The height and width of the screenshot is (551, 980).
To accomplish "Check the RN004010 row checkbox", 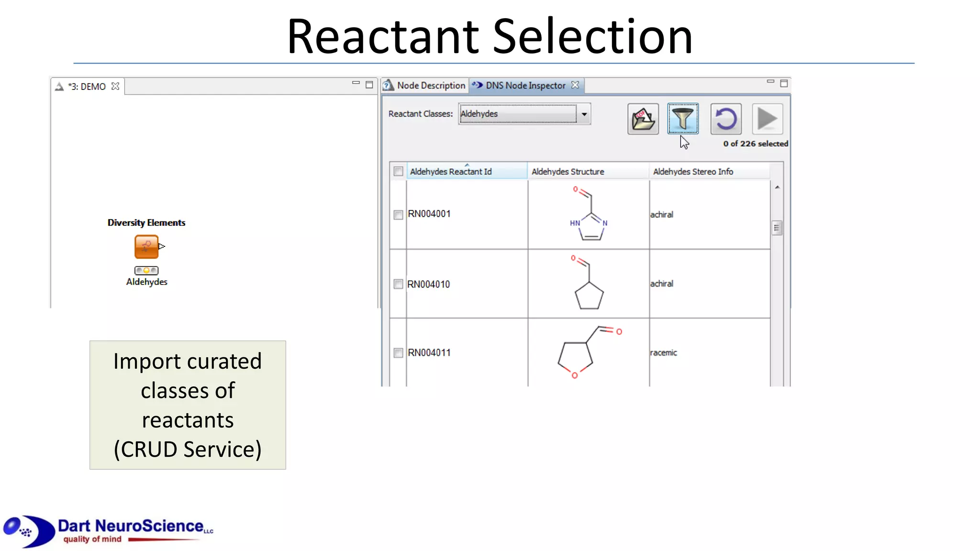I will [x=398, y=284].
